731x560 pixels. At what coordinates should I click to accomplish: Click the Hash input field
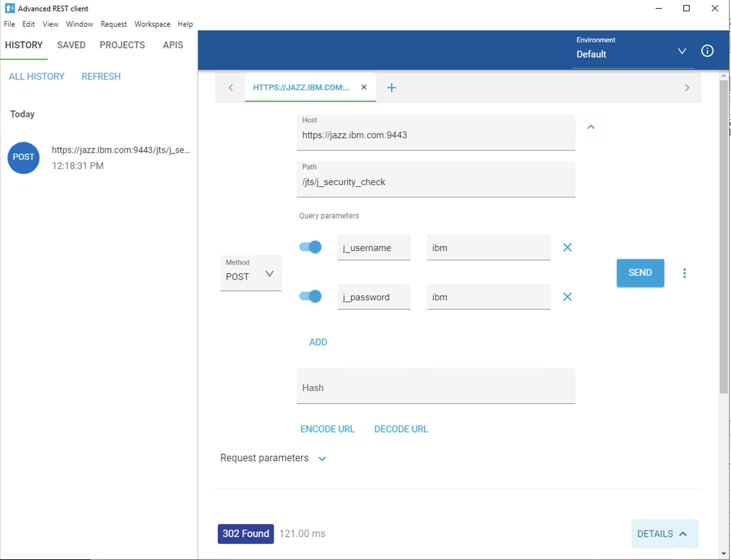[436, 386]
